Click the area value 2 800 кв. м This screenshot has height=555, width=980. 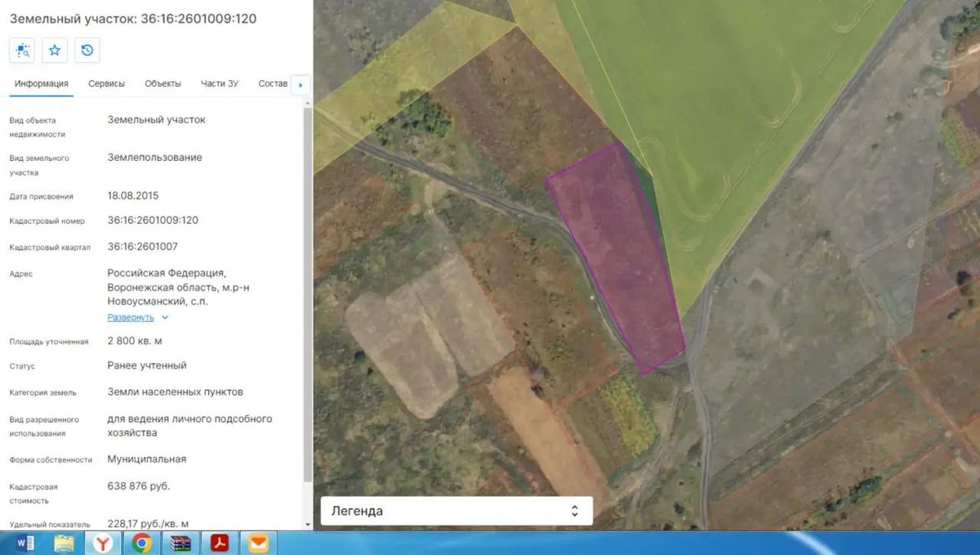coord(135,341)
